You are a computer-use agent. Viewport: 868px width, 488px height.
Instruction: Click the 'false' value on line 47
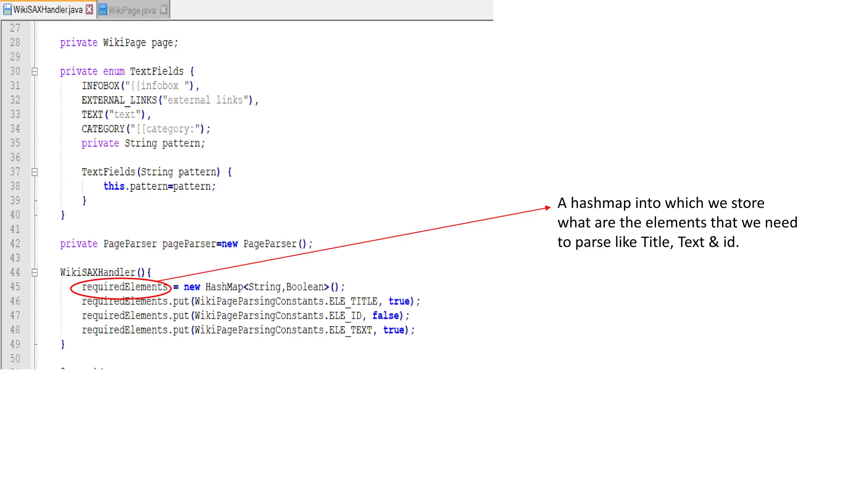pyautogui.click(x=385, y=316)
